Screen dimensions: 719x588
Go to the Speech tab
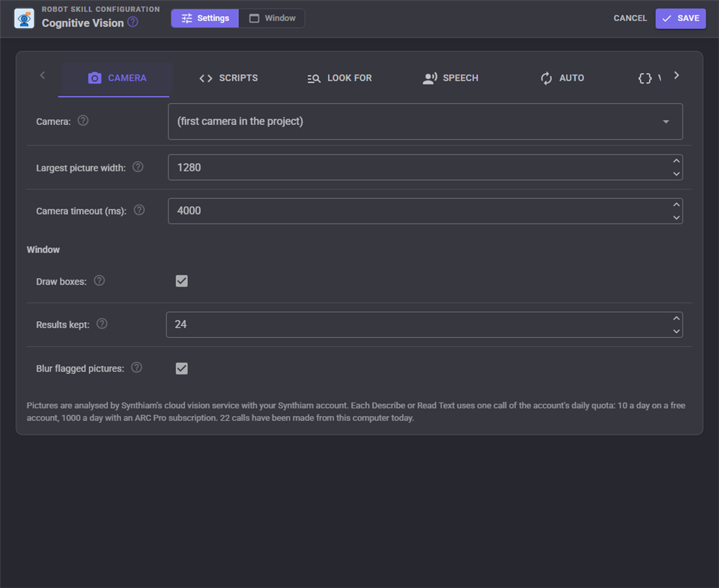point(450,79)
